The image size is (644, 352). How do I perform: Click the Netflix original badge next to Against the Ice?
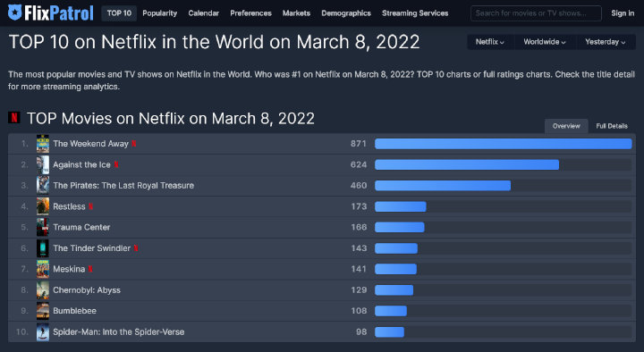[x=116, y=164]
